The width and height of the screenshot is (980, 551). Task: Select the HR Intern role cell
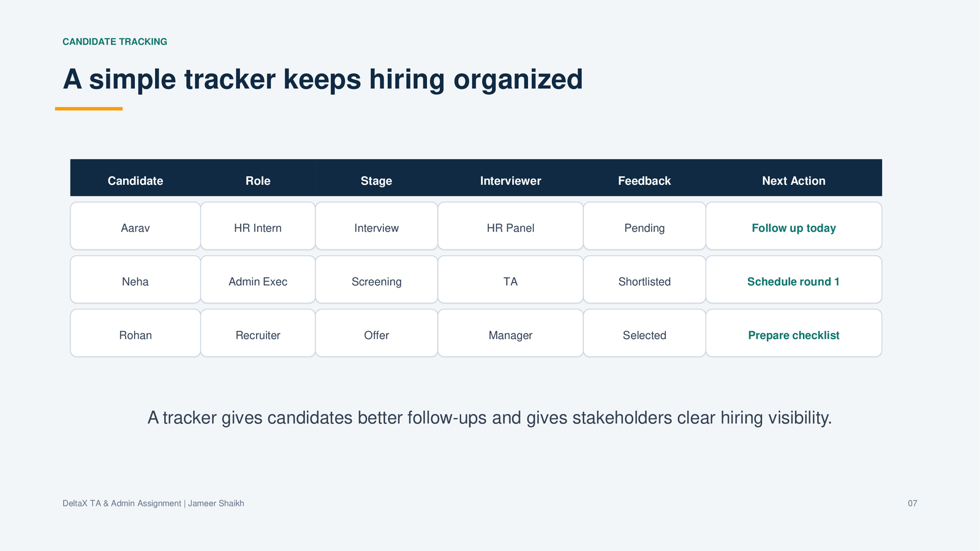[x=258, y=226]
